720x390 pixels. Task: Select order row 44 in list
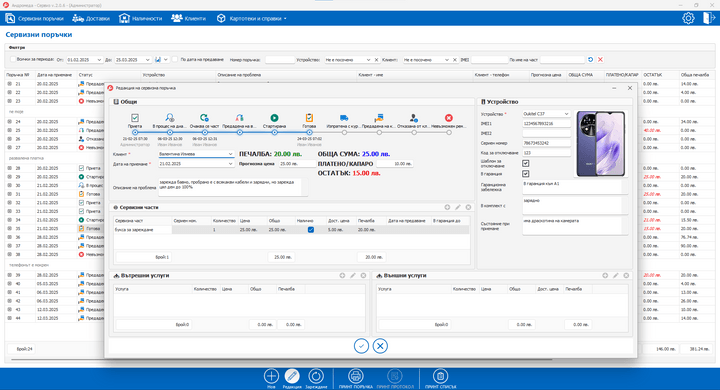point(55,318)
